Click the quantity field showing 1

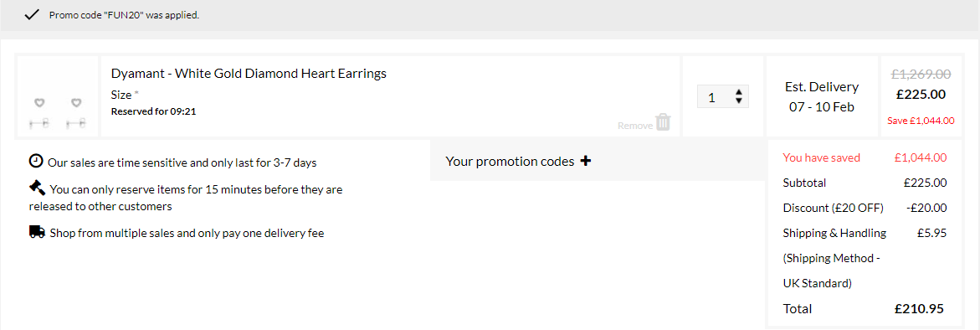coord(723,97)
